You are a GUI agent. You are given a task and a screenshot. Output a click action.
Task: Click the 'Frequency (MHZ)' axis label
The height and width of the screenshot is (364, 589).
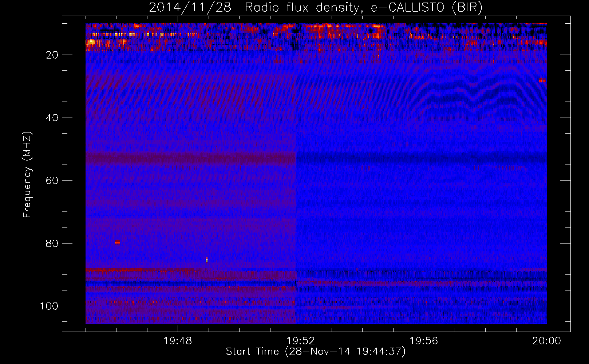[x=27, y=175]
